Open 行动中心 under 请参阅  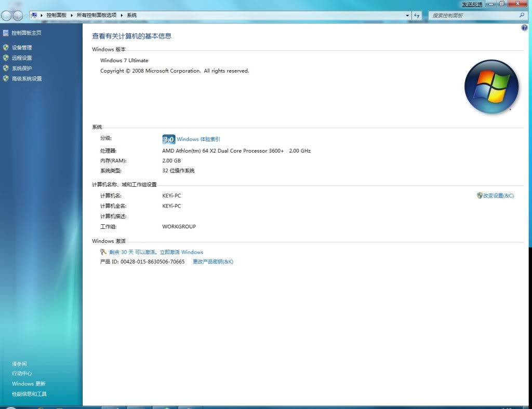22,373
